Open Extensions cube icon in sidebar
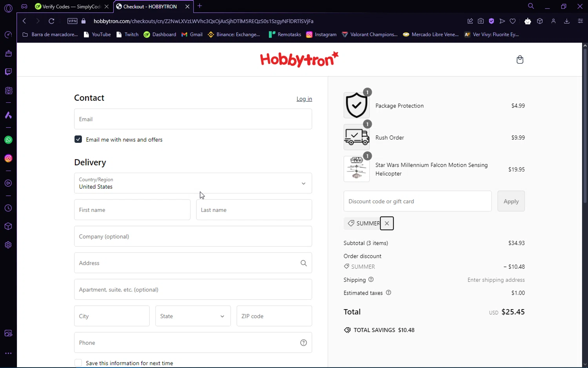Viewport: 588px width, 368px height. (x=8, y=226)
